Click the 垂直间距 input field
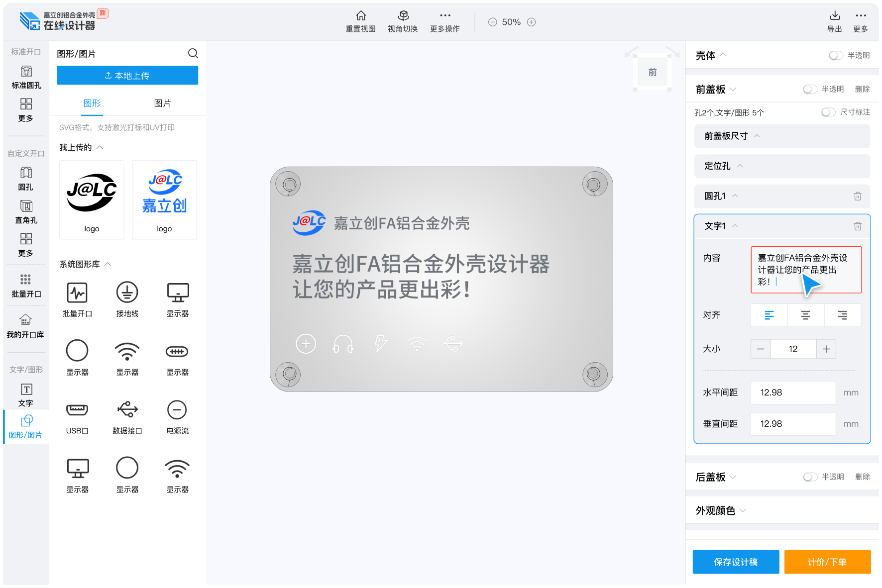 point(793,424)
